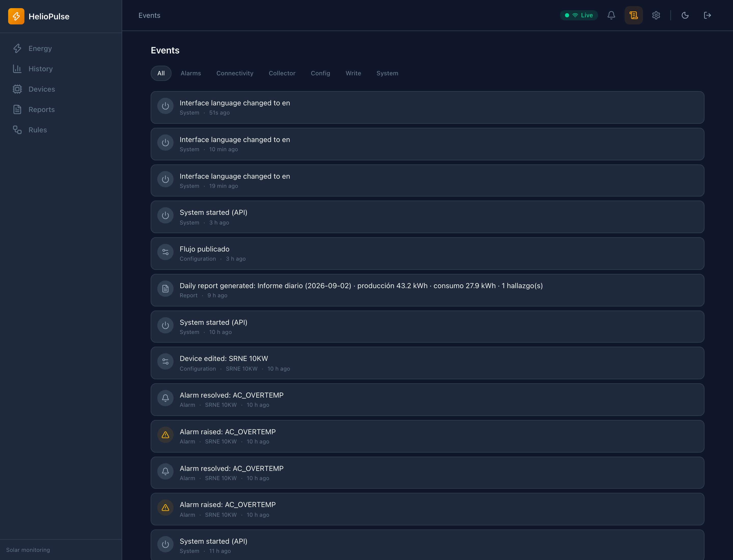Show Collector events only

click(x=282, y=73)
